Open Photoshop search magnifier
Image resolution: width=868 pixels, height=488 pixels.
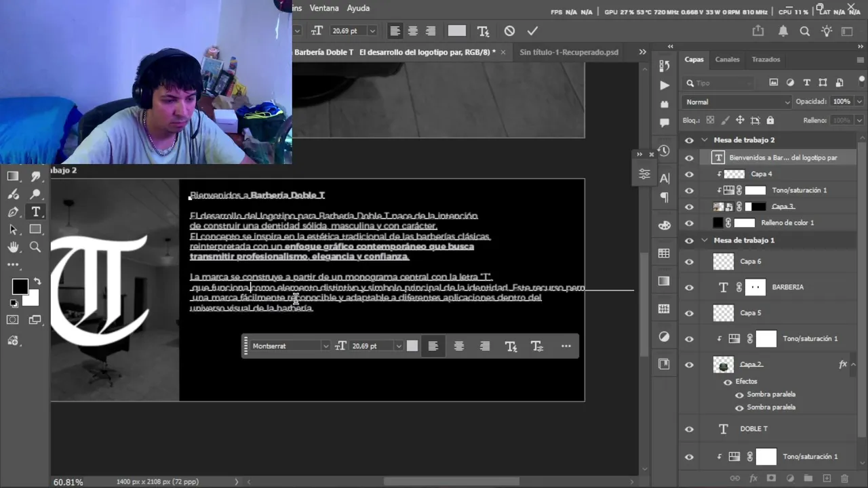click(805, 31)
